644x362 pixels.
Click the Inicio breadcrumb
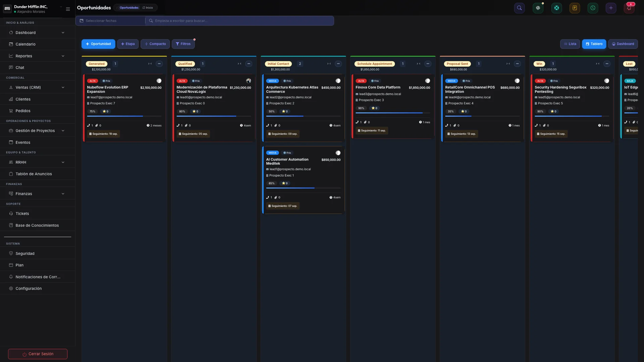pos(148,8)
